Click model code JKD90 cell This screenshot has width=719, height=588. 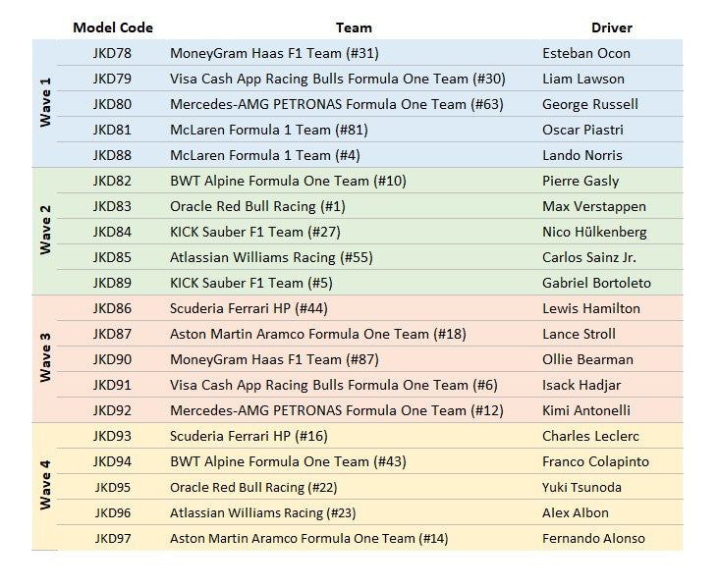112,359
